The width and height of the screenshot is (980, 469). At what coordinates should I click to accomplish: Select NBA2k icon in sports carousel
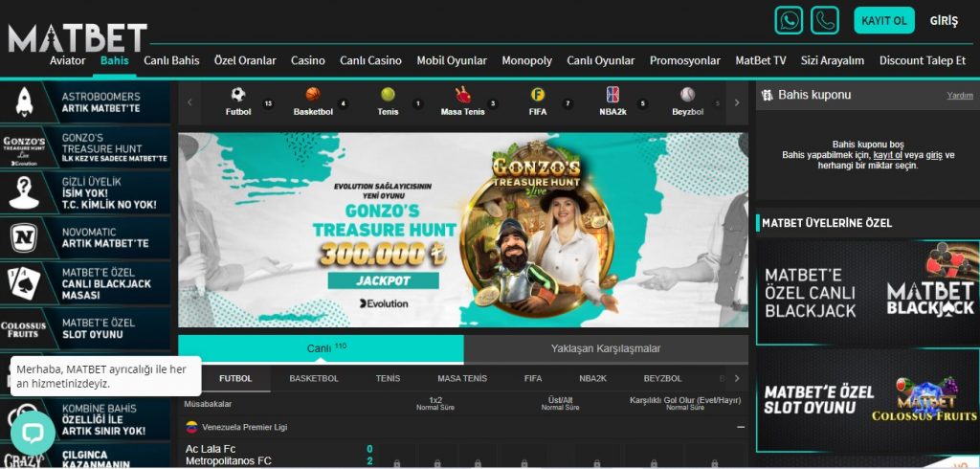tap(612, 95)
